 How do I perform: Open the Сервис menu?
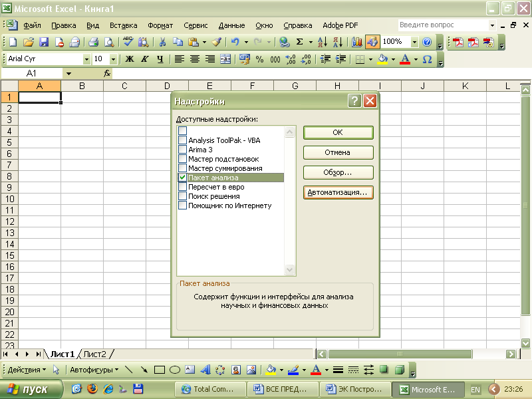click(x=196, y=25)
